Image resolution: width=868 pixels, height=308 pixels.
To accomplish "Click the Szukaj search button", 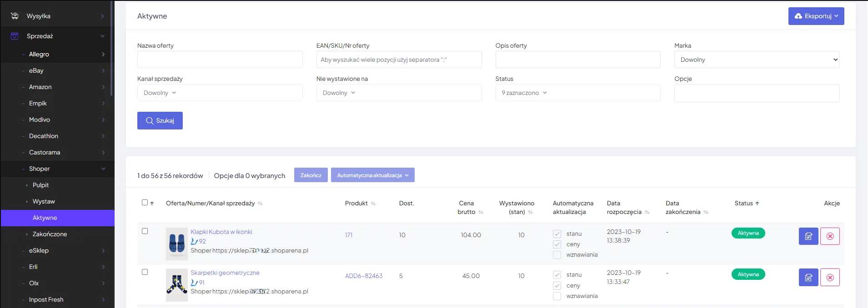I will tap(160, 121).
